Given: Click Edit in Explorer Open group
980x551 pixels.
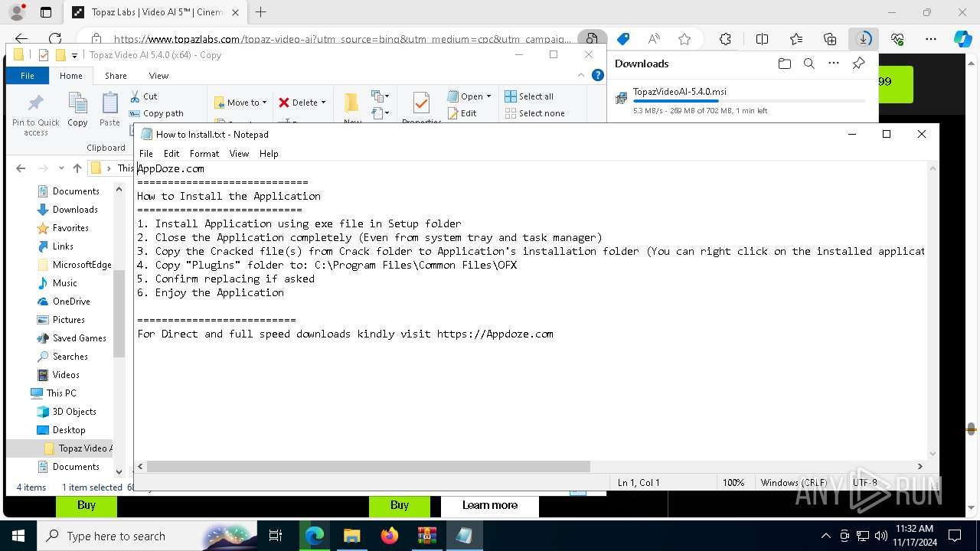Looking at the screenshot, I should pos(461,113).
